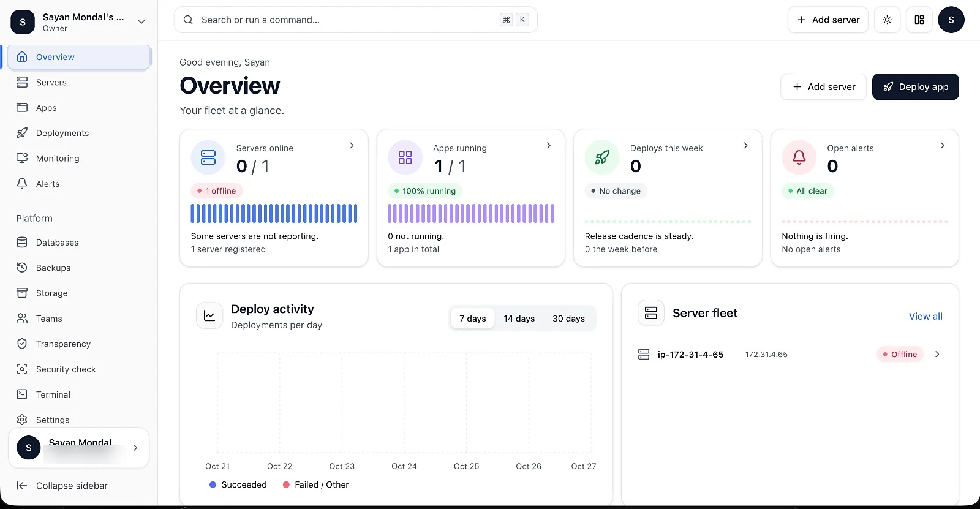
Task: Click the Terminal prompt icon
Action: pos(22,394)
